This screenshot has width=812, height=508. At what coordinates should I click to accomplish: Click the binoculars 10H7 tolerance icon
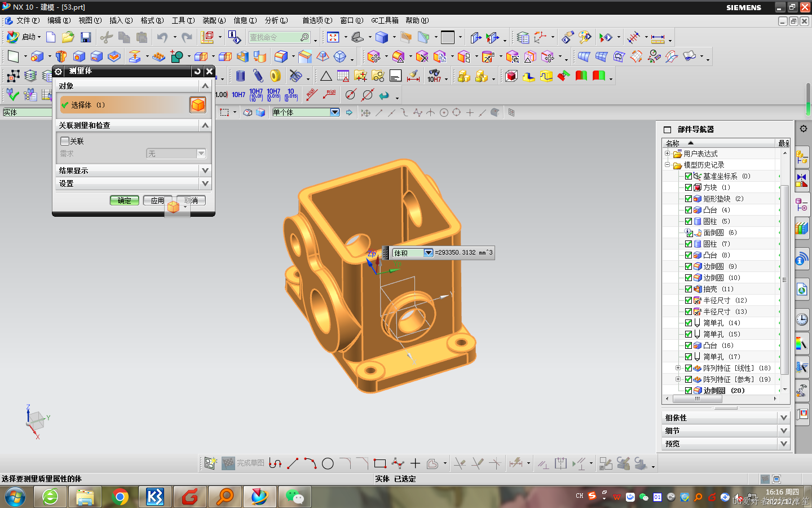coord(434,76)
